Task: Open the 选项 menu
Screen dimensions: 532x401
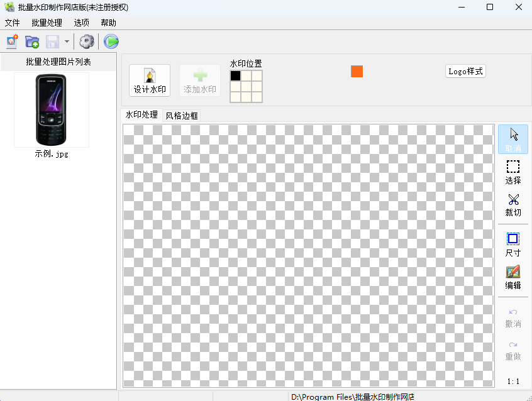Action: click(81, 23)
